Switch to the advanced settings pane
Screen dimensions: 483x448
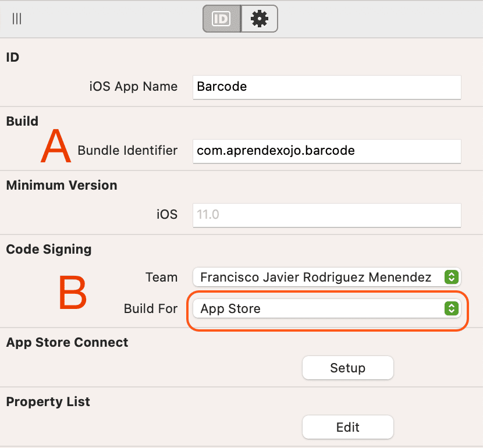(259, 19)
